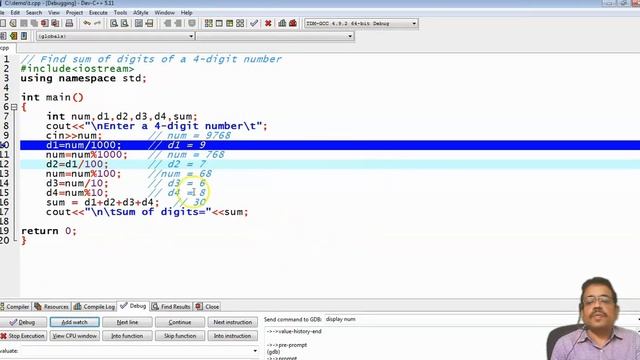Click the Stop Execution button
Viewport: 640px width, 360px height.
coord(23,336)
